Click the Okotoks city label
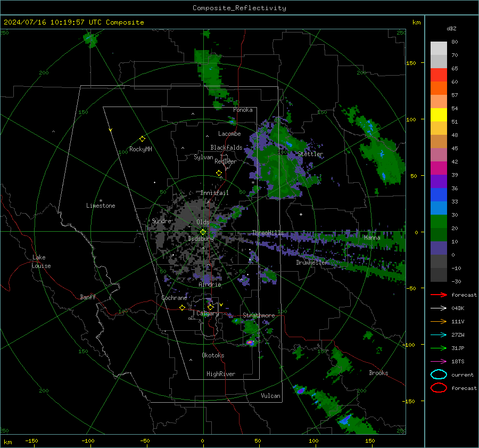The width and height of the screenshot is (479, 448). 213,355
